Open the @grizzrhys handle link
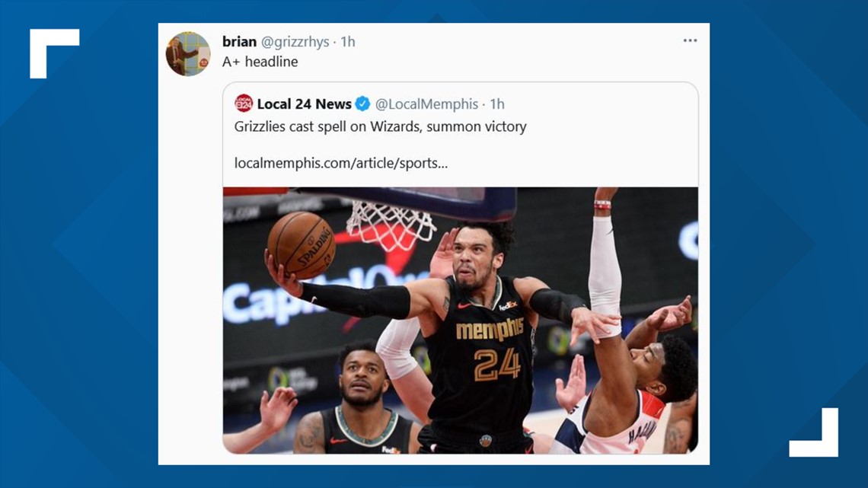The width and height of the screenshot is (868, 488). [295, 42]
